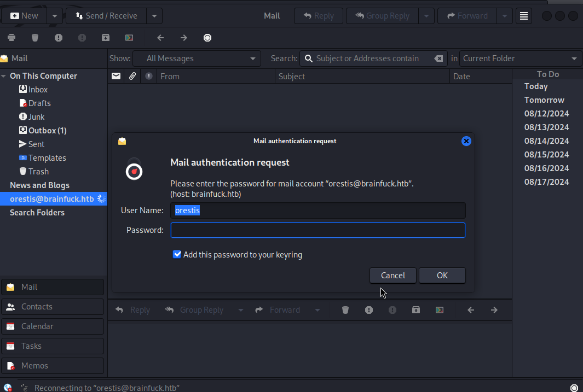Sort by the attachment paperclip column
The width and height of the screenshot is (583, 392).
[x=132, y=77]
